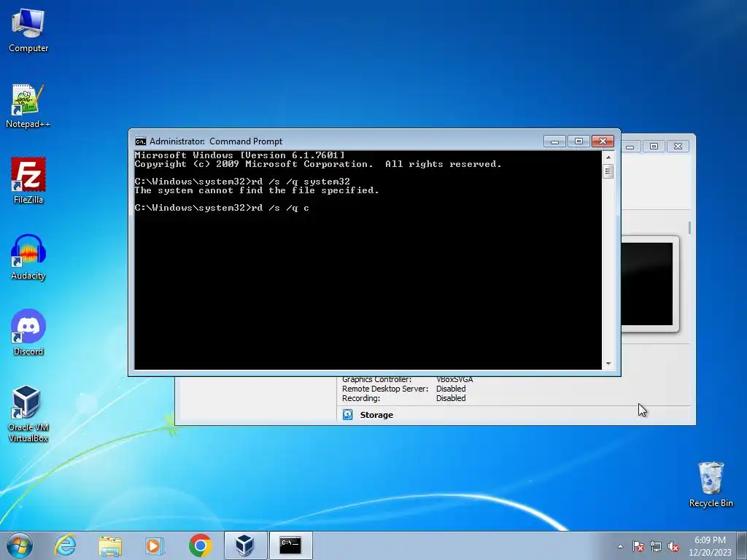The width and height of the screenshot is (747, 560).
Task: Click the Show Desktop strip
Action: (x=743, y=545)
